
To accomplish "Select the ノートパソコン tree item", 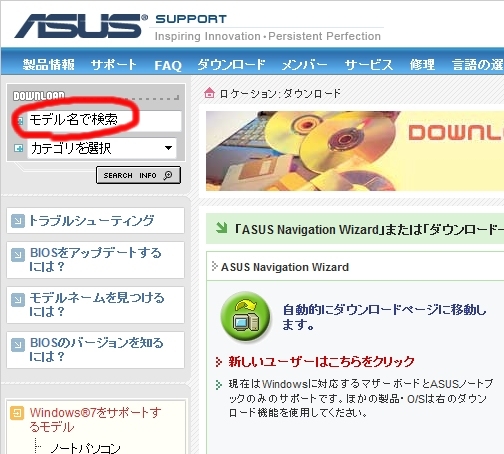I will [x=85, y=448].
